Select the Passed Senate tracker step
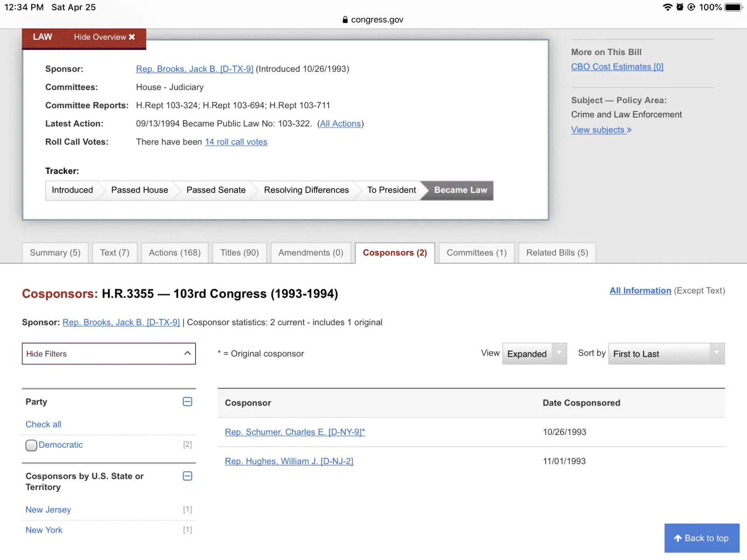Screen dimensions: 747x560 [216, 190]
